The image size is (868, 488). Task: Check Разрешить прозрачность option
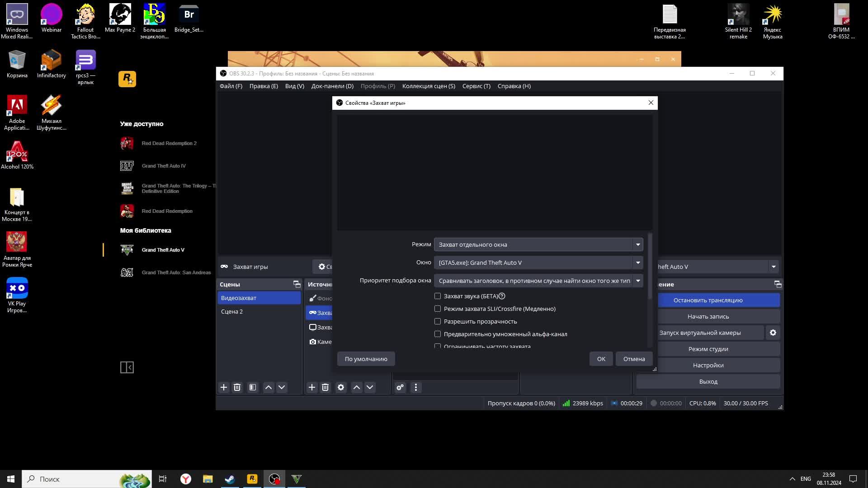tap(438, 321)
